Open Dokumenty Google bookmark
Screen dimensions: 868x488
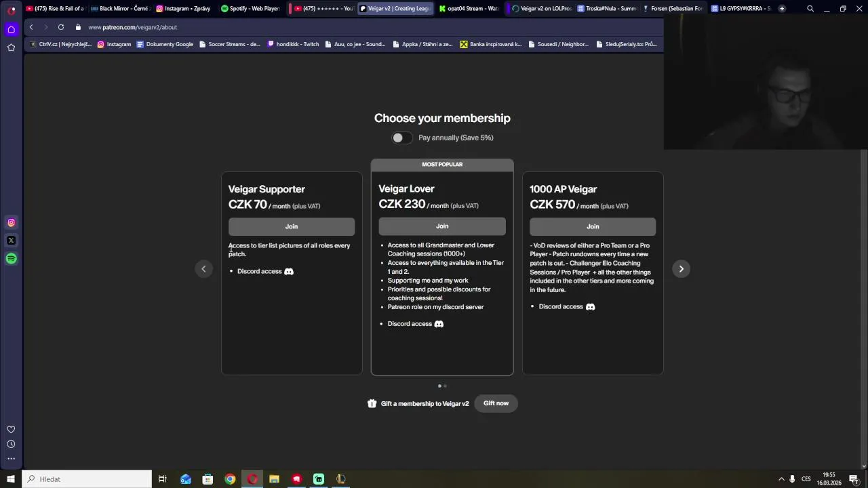point(165,44)
